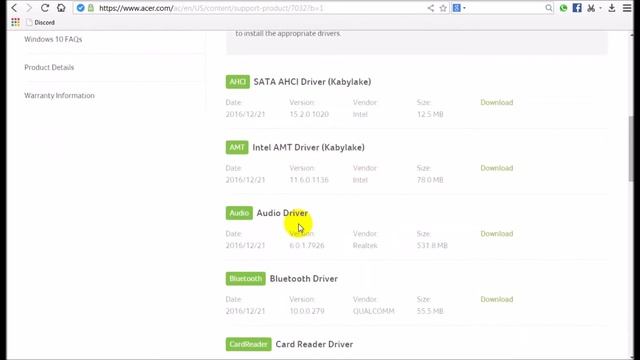640x360 pixels.
Task: Click the green AHCI badge
Action: tap(238, 82)
